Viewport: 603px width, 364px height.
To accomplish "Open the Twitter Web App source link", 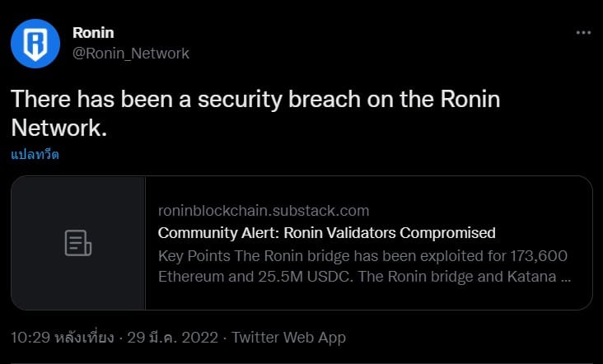I will click(289, 338).
